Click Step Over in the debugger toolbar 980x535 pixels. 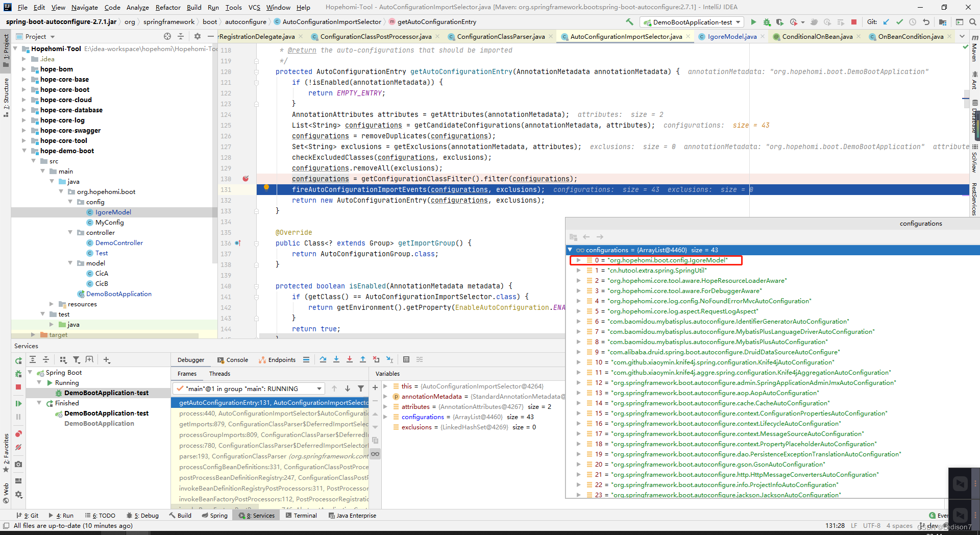[323, 359]
